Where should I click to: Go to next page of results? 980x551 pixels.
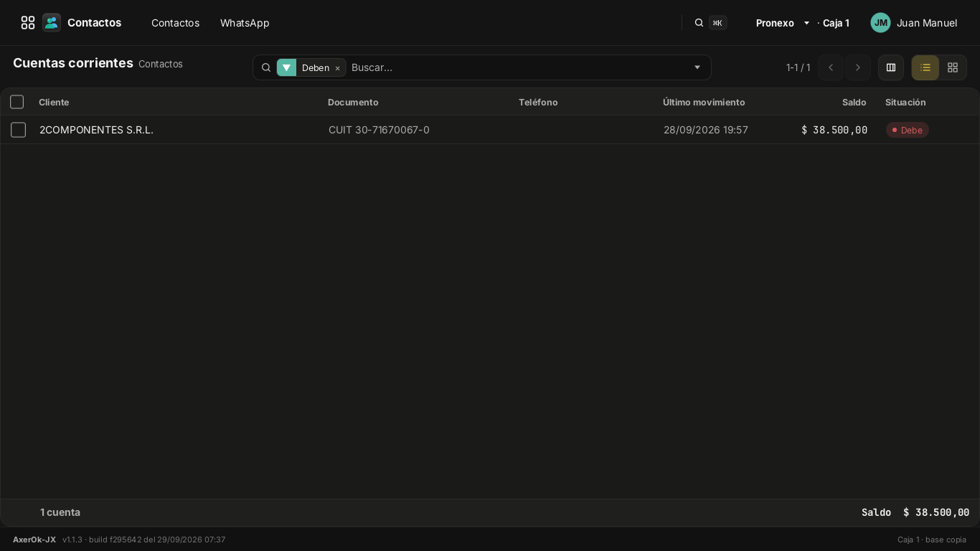[x=858, y=67]
